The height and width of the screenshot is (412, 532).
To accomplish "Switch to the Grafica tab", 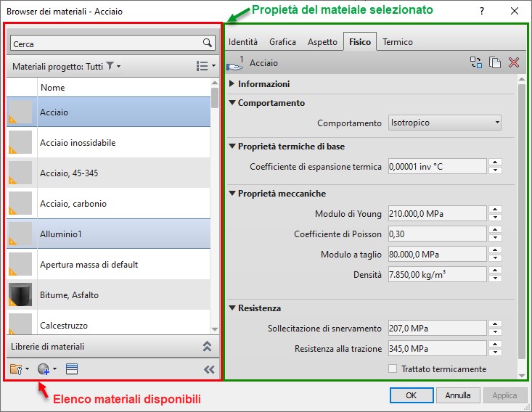I will click(x=282, y=42).
